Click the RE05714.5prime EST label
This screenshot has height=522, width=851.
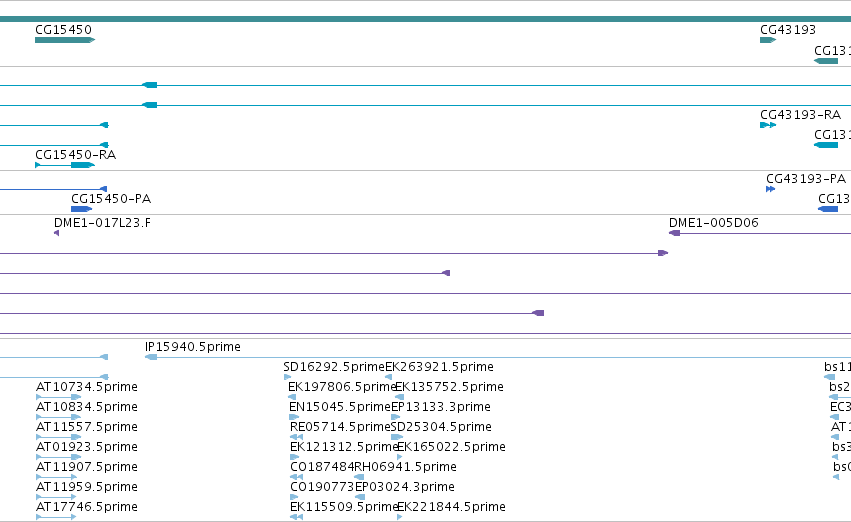[340, 427]
